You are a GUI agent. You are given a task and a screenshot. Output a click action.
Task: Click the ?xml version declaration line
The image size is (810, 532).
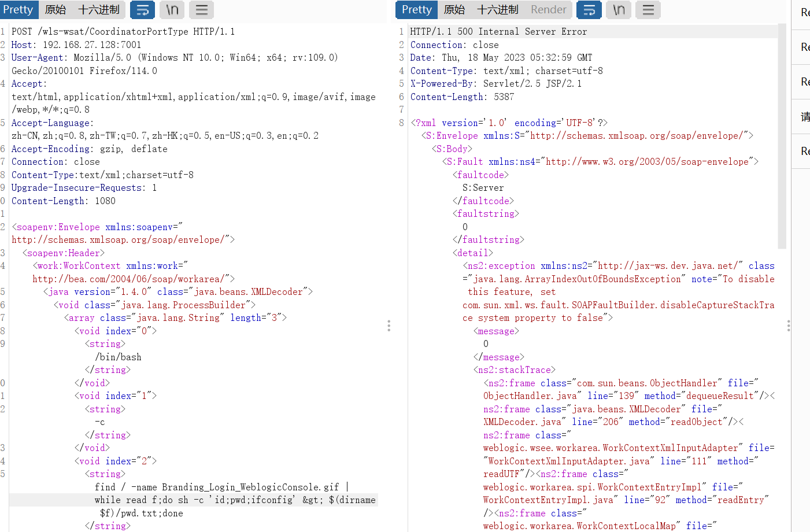[509, 123]
